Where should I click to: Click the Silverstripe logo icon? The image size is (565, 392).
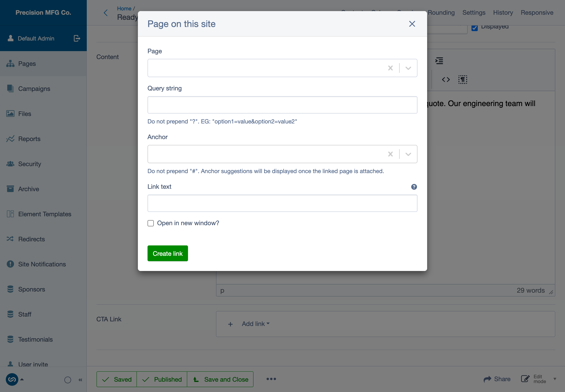tap(12, 379)
